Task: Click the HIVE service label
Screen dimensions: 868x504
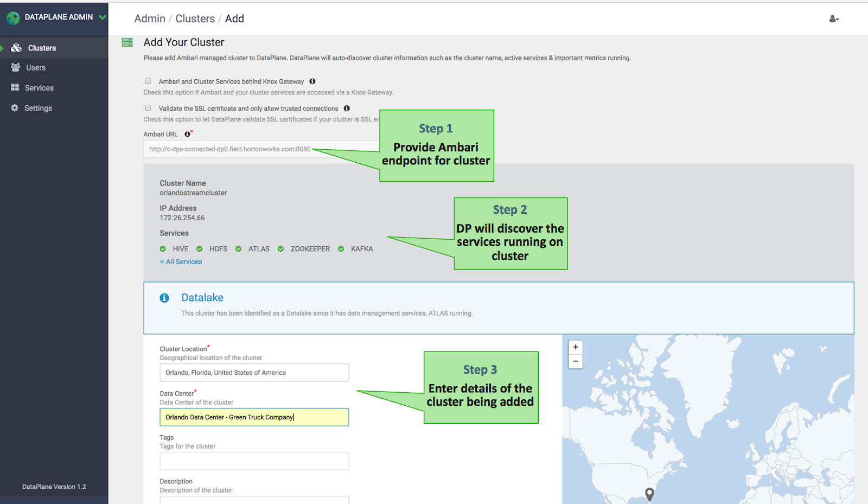Action: tap(181, 249)
